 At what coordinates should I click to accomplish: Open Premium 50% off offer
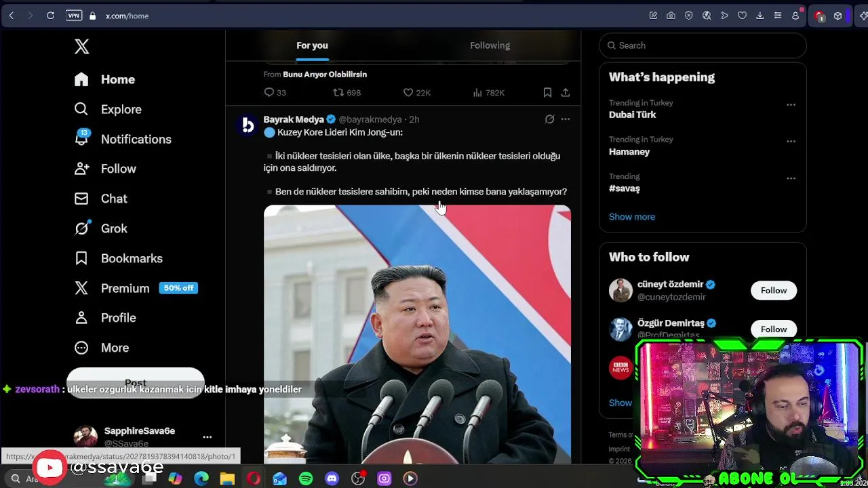tap(136, 288)
